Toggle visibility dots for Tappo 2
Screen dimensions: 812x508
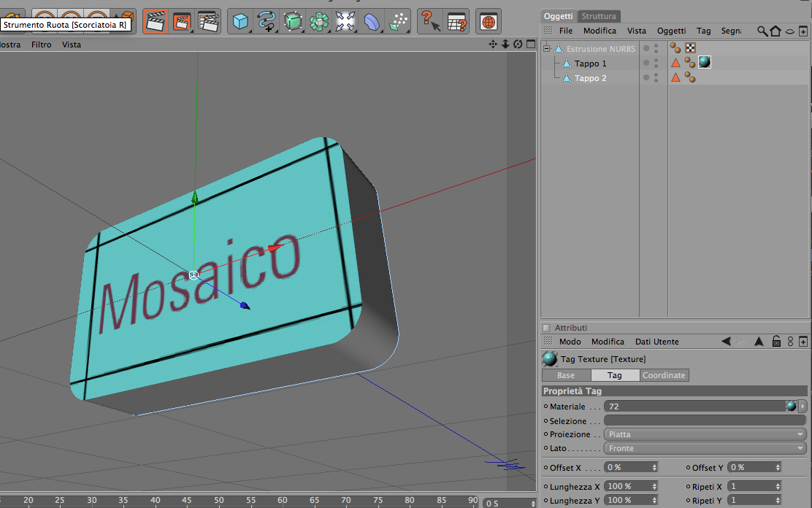click(x=656, y=77)
